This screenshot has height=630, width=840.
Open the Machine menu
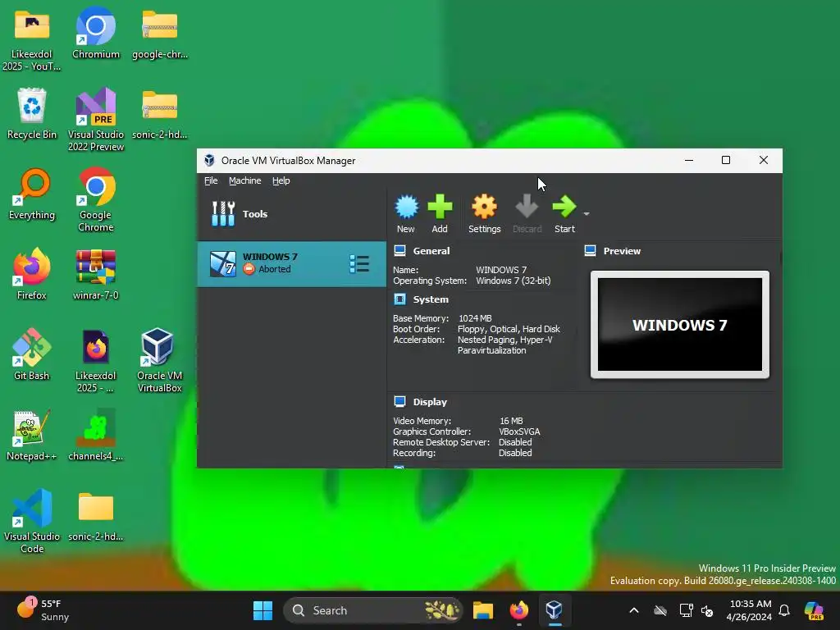[x=244, y=180]
